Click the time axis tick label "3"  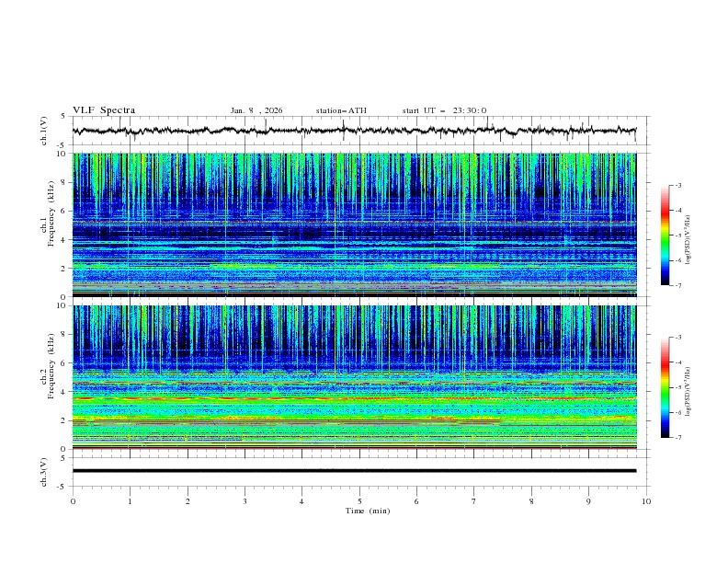point(245,501)
